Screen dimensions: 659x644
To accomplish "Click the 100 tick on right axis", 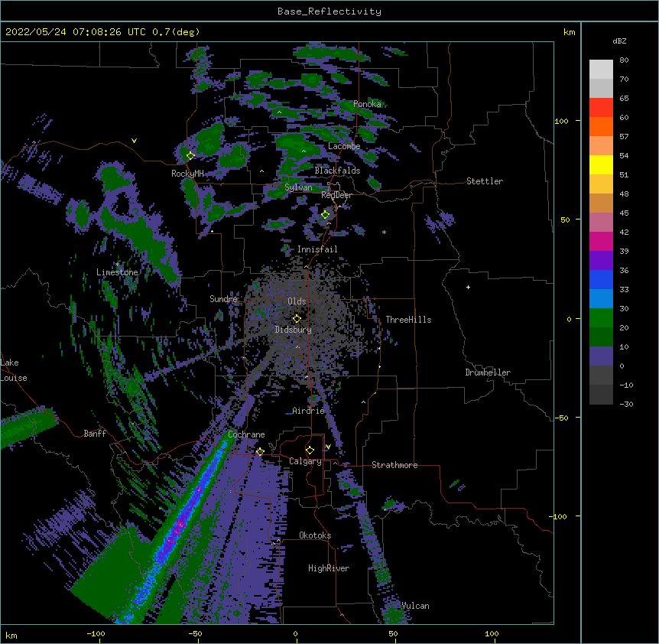I will (x=561, y=121).
